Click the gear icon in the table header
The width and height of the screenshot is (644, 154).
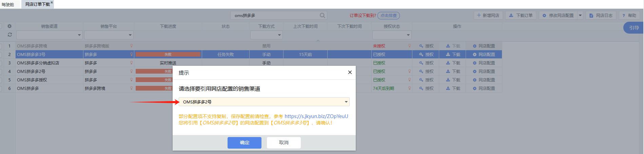[x=9, y=26]
